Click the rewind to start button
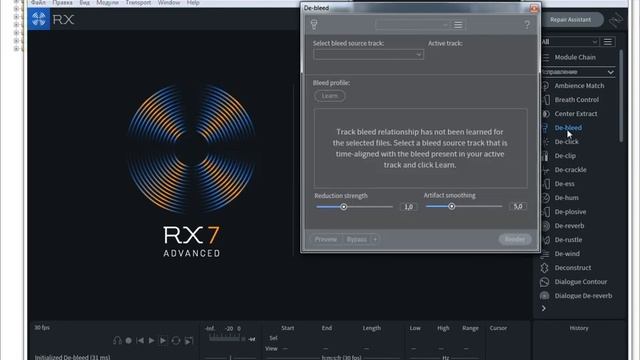Viewport: 640px width, 360px height. click(x=140, y=340)
